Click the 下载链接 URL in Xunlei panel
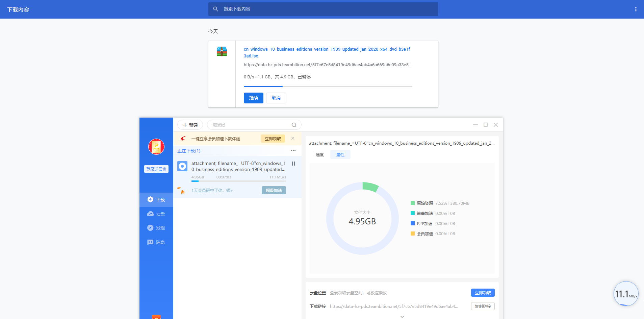The height and width of the screenshot is (319, 644). tap(394, 306)
